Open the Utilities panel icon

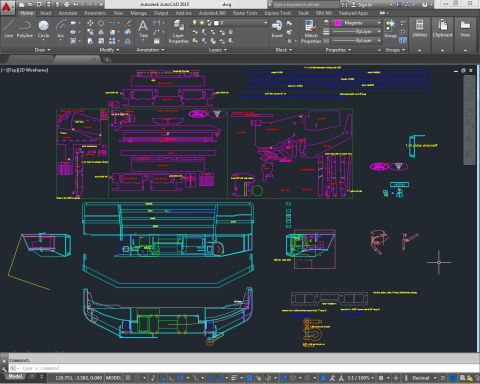pyautogui.click(x=420, y=28)
